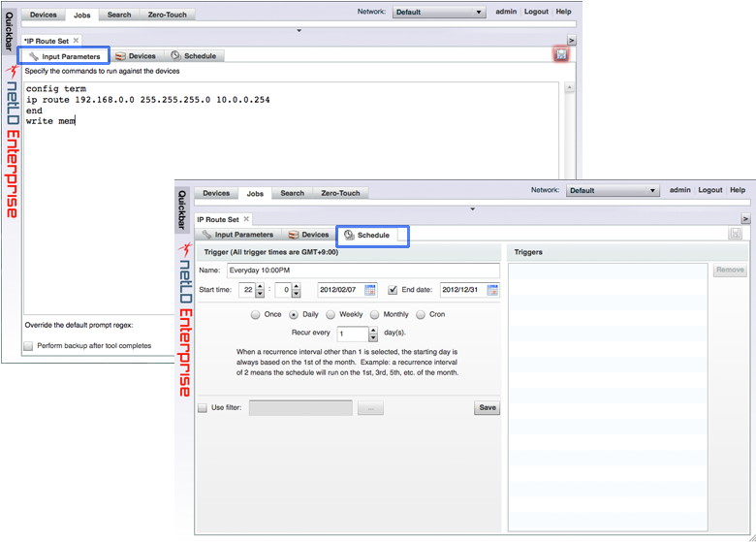Increase the start hour value
This screenshot has width=756, height=542.
(x=260, y=287)
